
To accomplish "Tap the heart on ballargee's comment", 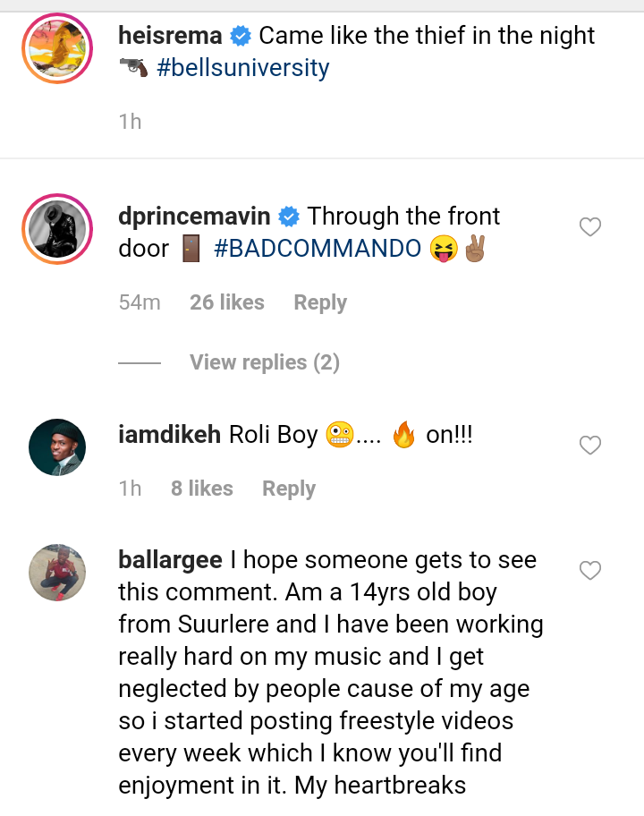I will pos(590,570).
